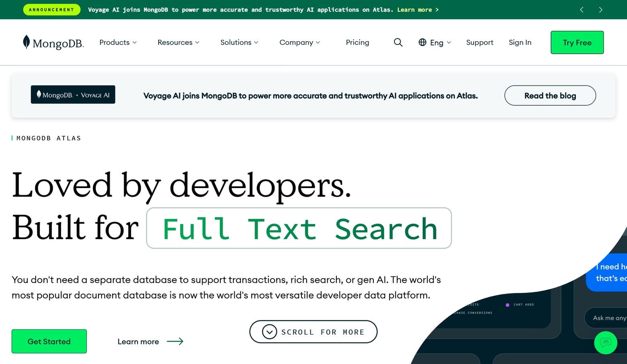Go to next announcement arrow
Screen dimensions: 627x364
point(600,10)
